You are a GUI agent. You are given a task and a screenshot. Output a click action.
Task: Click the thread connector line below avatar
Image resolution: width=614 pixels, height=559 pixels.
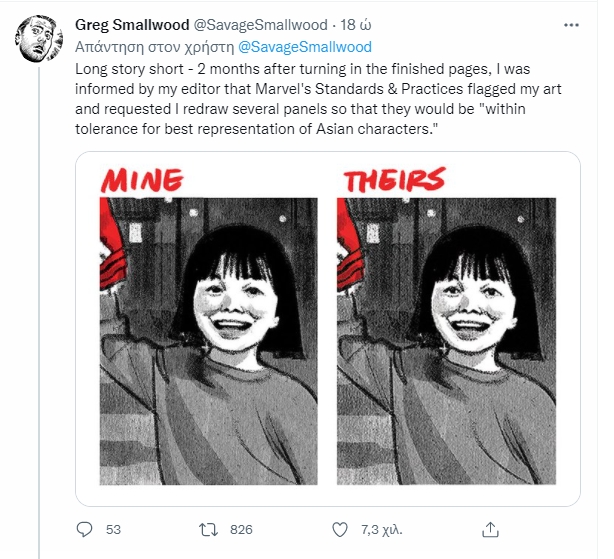[x=39, y=300]
